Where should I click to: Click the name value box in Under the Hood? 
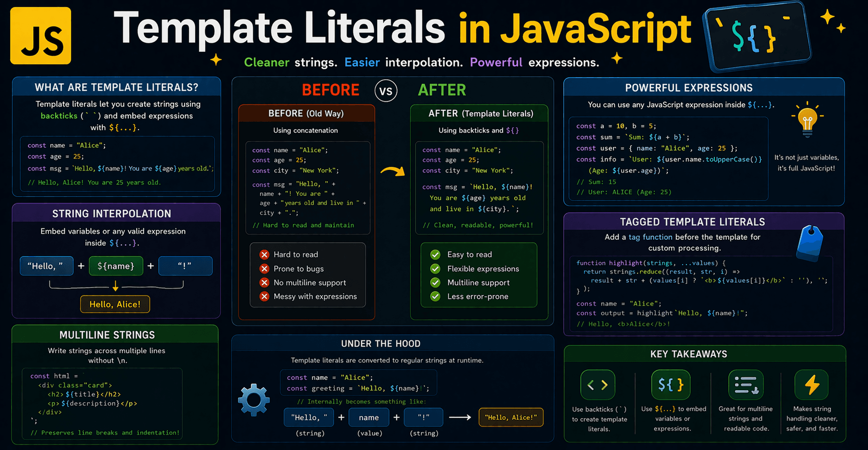pyautogui.click(x=369, y=418)
